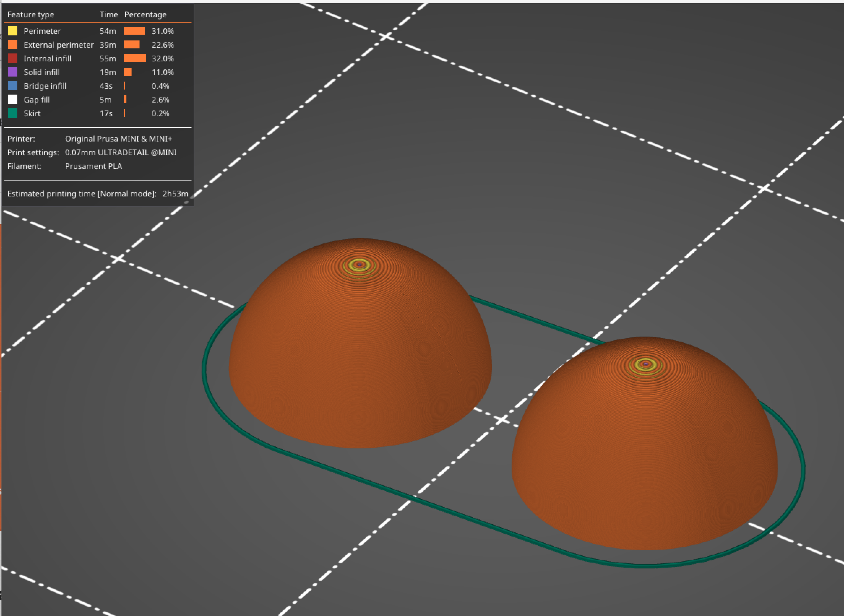844x616 pixels.
Task: Click 0.07mm ULTRADETAIL @MINI print settings
Action: coord(121,152)
